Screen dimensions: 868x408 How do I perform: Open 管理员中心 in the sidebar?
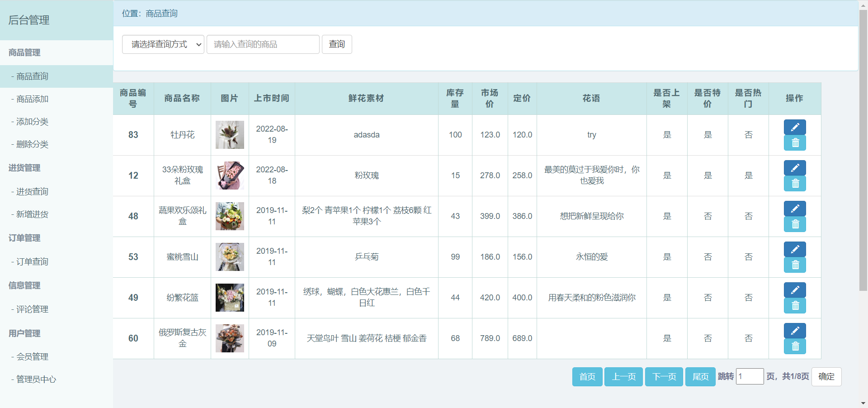57,380
